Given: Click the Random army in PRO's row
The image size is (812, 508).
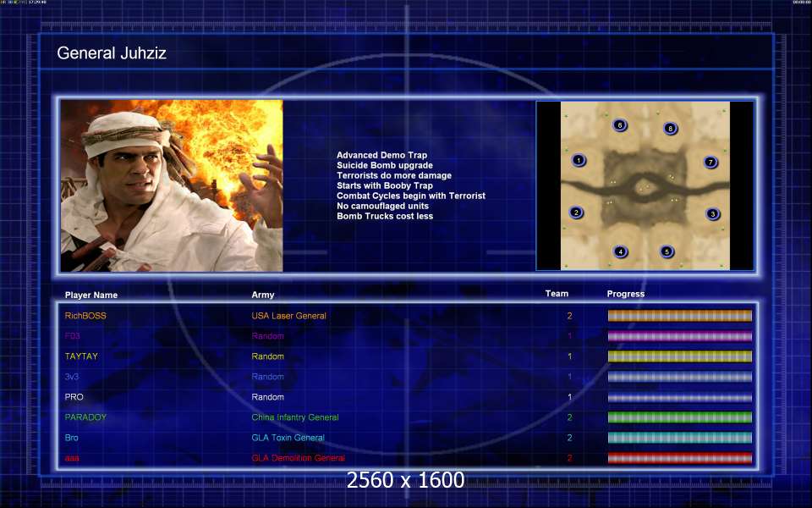Looking at the screenshot, I should click(268, 397).
